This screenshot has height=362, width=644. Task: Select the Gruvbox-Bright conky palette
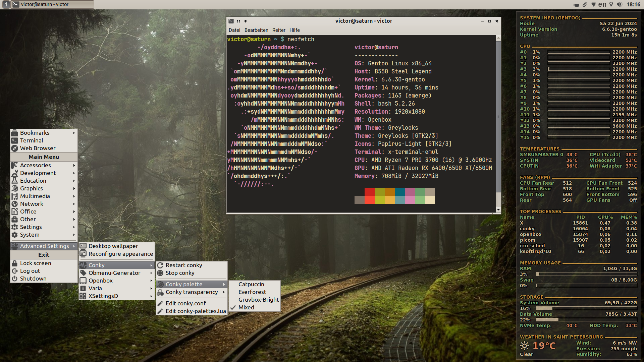[x=258, y=300]
